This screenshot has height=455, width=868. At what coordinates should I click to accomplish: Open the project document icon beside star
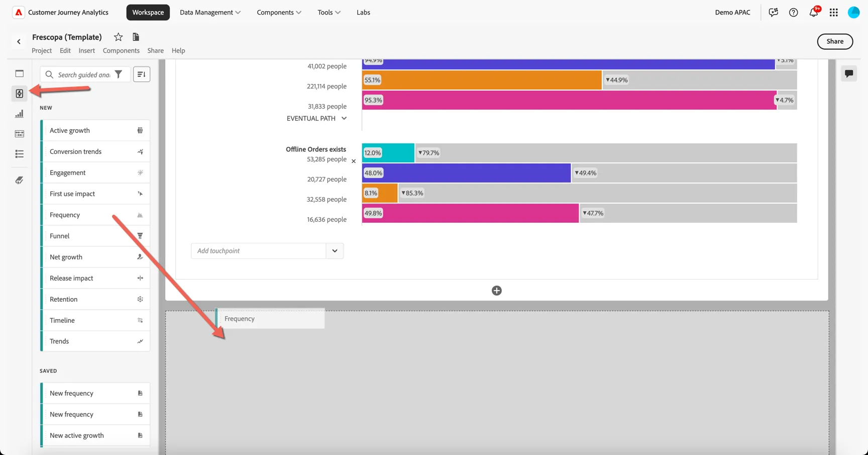click(x=136, y=37)
